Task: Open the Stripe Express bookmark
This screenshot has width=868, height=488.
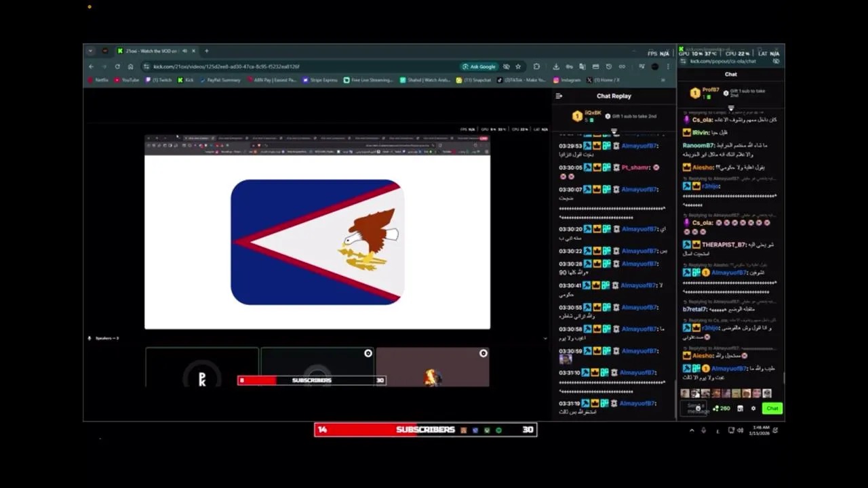Action: pos(320,80)
